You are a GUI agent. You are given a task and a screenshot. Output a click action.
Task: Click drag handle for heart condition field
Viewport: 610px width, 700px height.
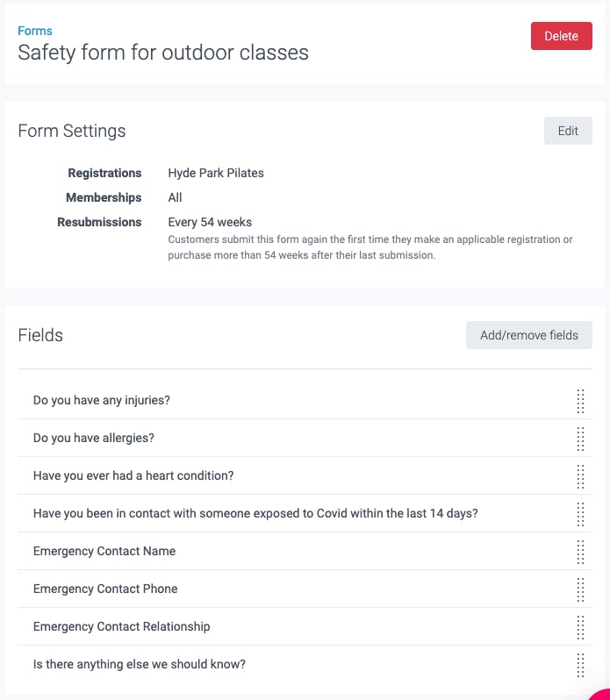click(580, 476)
